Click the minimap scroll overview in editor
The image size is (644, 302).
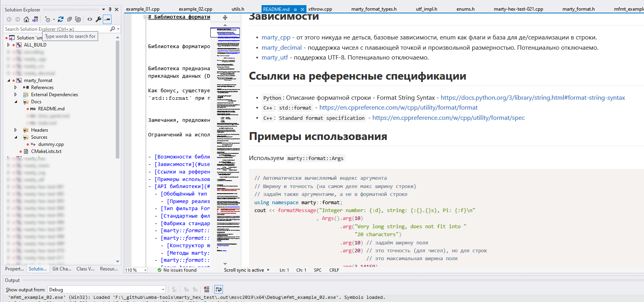click(x=225, y=138)
